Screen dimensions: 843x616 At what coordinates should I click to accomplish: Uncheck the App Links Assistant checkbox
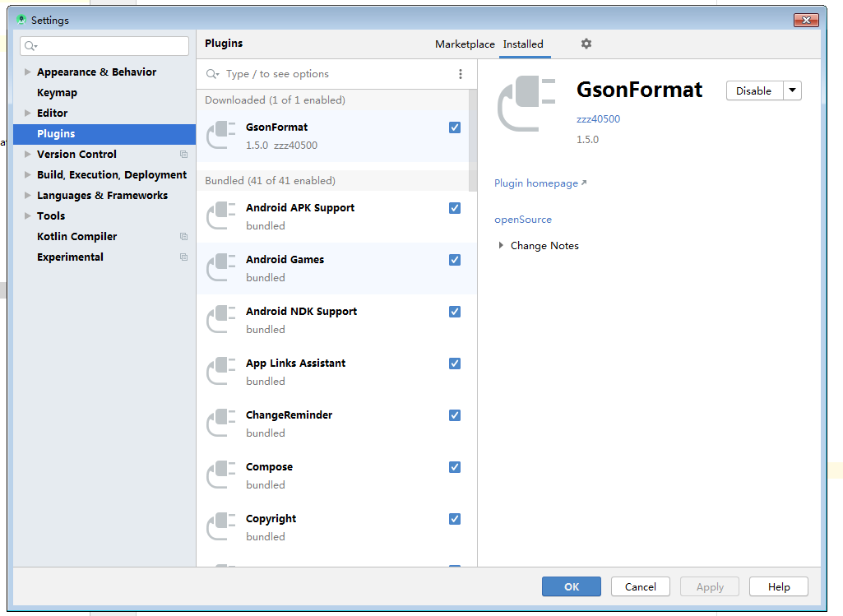(x=455, y=364)
